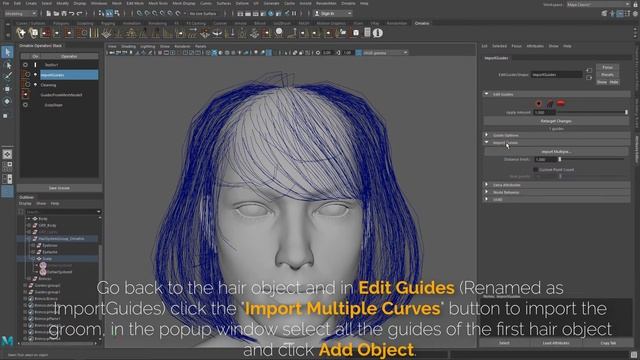The width and height of the screenshot is (640, 360).
Task: Click the snap-to-grid magnet icon
Action: [139, 13]
